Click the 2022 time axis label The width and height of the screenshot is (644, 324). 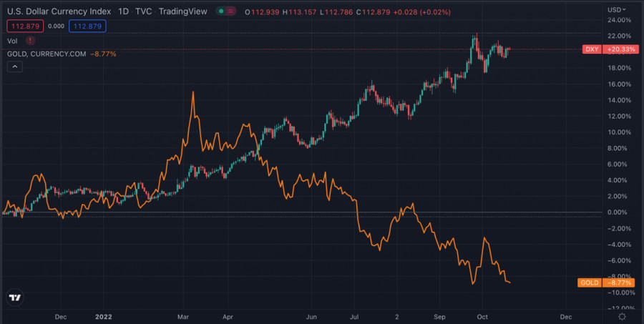(x=104, y=315)
